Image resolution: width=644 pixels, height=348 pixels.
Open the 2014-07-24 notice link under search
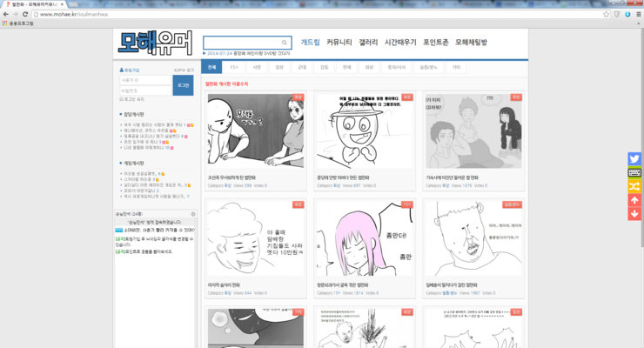coord(248,53)
